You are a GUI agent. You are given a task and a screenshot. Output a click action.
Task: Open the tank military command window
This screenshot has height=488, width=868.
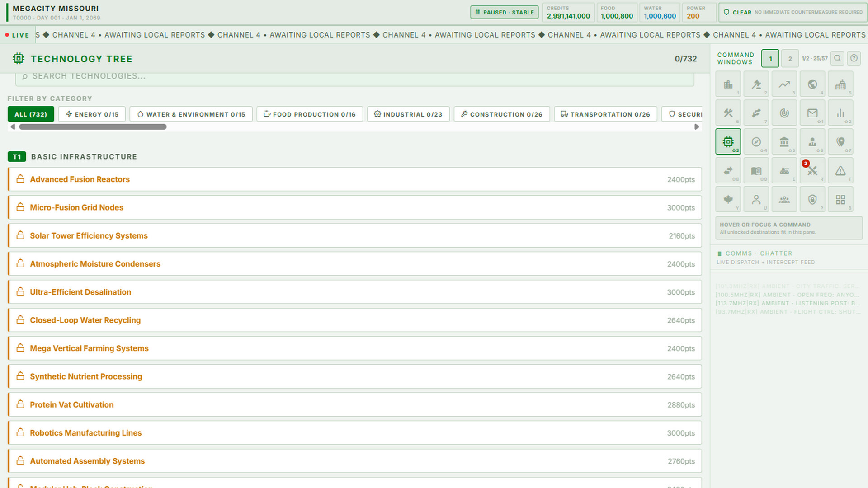click(x=784, y=171)
